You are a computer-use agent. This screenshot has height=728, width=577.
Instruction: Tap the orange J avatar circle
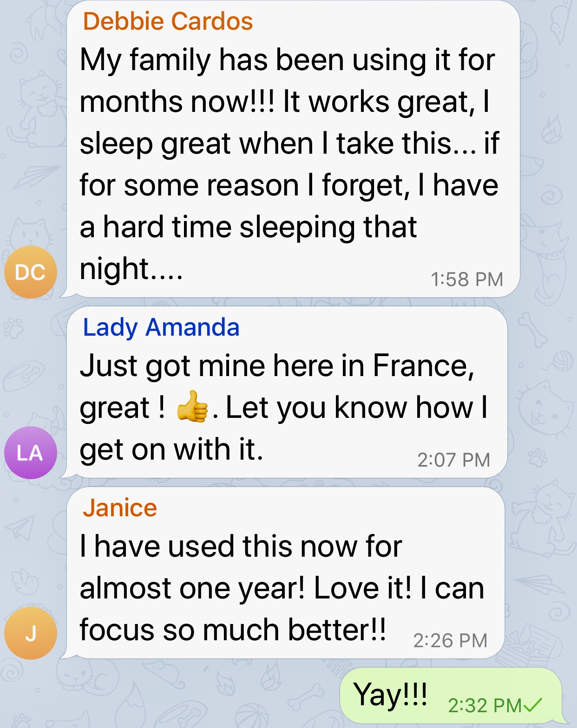[x=30, y=633]
